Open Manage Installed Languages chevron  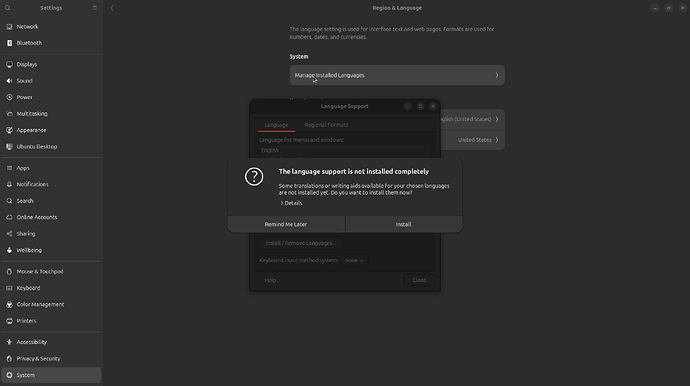pos(497,75)
